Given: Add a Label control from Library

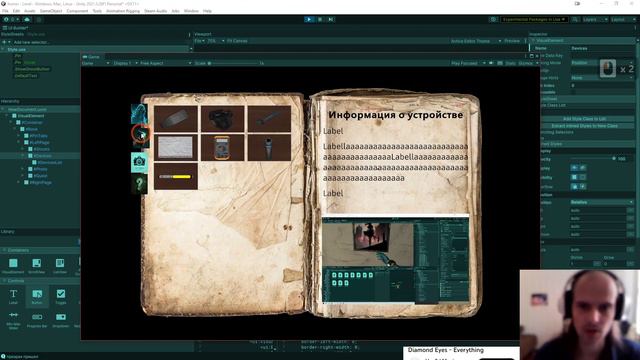Looking at the screenshot, I should coord(13,296).
